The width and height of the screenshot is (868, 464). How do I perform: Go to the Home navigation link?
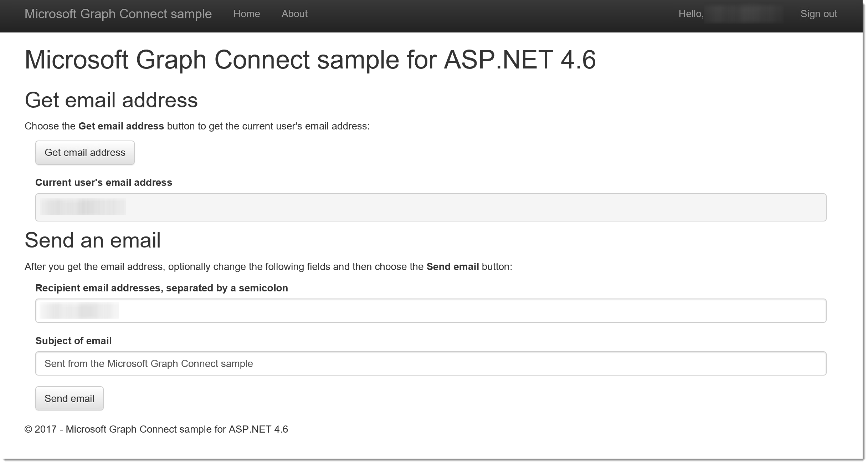[246, 14]
